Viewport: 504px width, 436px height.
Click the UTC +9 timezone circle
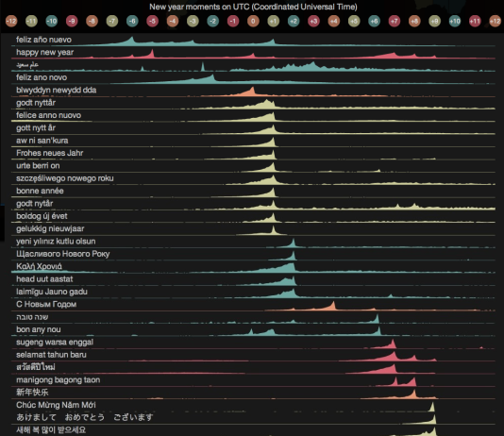click(x=434, y=21)
